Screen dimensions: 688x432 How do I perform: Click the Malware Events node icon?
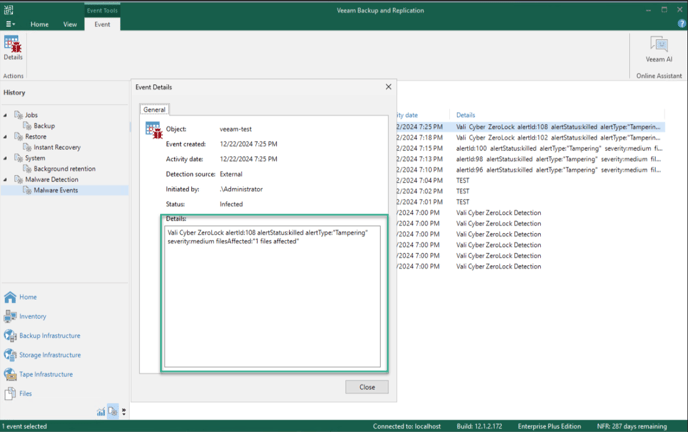coord(27,190)
